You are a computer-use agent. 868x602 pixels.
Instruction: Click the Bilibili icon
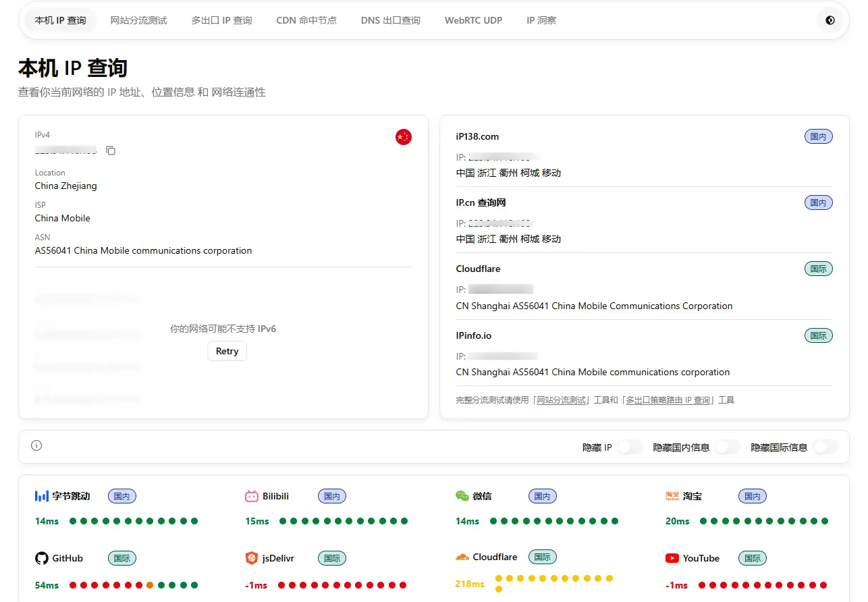pyautogui.click(x=252, y=496)
